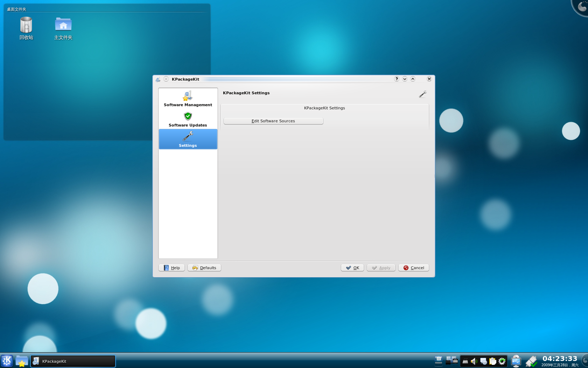Image resolution: width=588 pixels, height=368 pixels.
Task: Cancel the KPackageKit dialog
Action: click(414, 268)
